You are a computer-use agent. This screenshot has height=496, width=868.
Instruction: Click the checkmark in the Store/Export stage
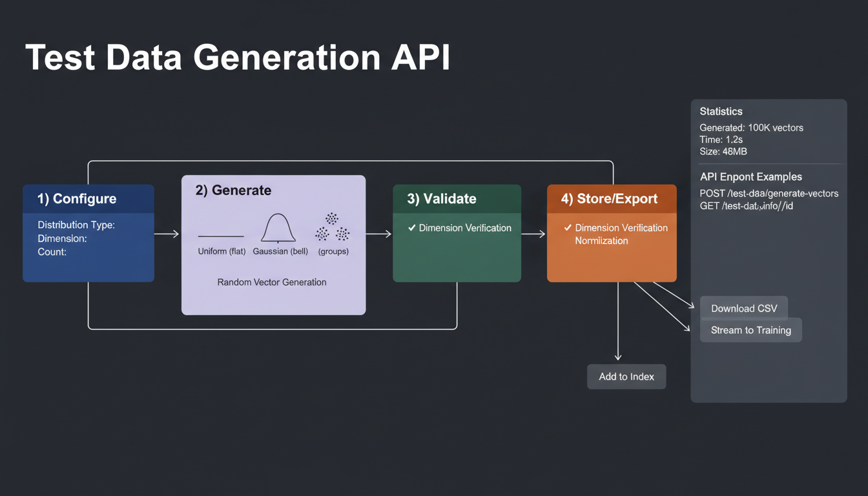click(568, 227)
